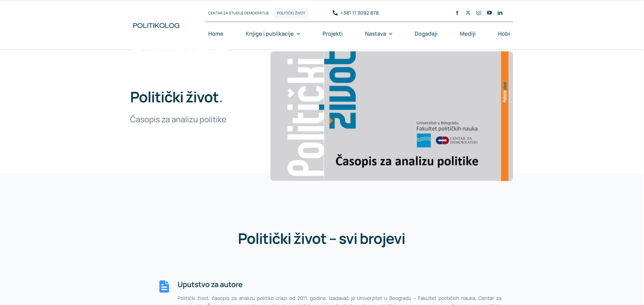Open the Događaji menu item
This screenshot has height=305, width=644.
coord(426,34)
